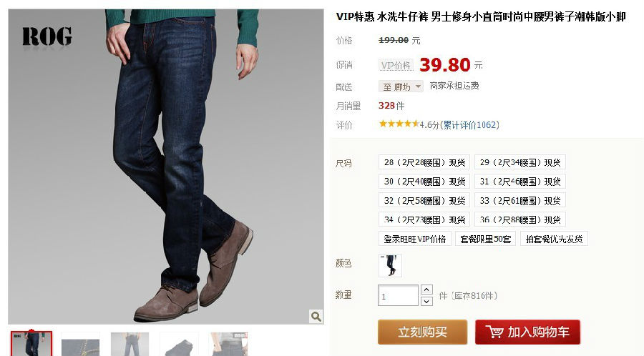This screenshot has height=356, width=644.
Task: Click the magnifier zoom icon on product image
Action: point(316,316)
